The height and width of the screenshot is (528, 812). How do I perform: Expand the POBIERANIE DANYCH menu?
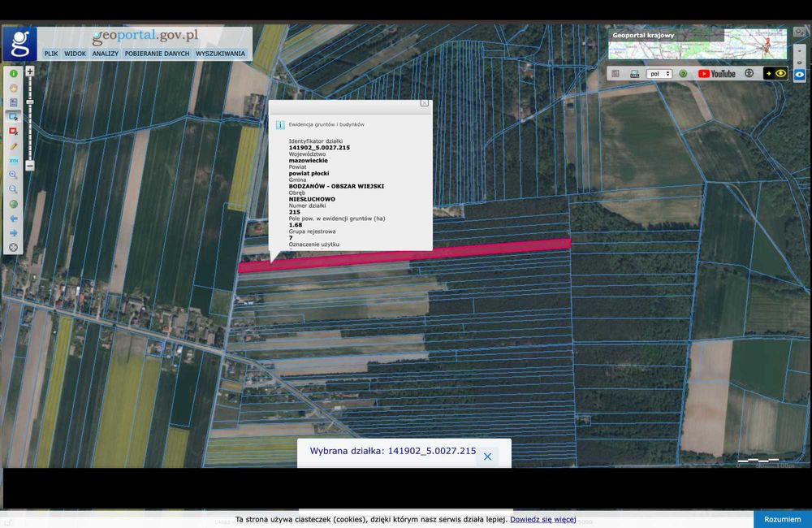(157, 54)
